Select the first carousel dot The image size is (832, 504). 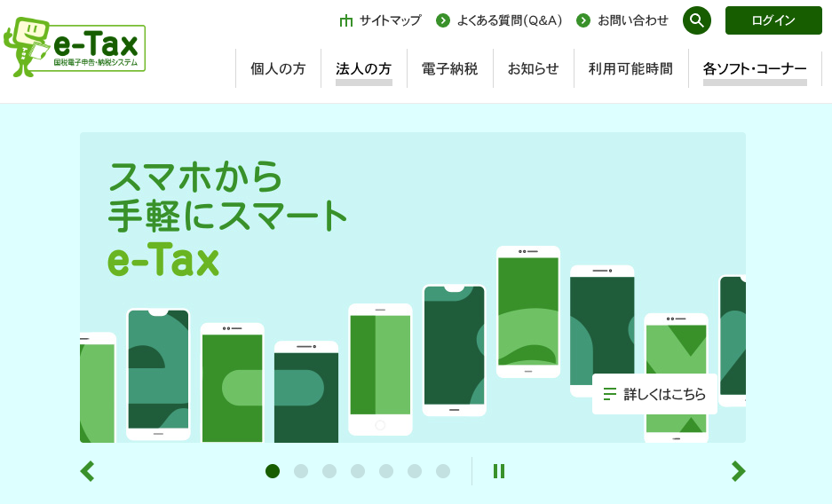[273, 471]
